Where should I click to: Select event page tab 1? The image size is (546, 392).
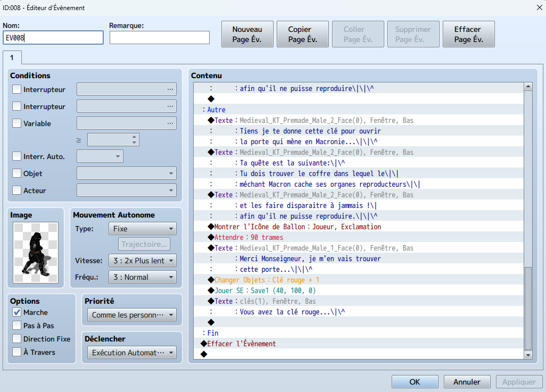(12, 57)
